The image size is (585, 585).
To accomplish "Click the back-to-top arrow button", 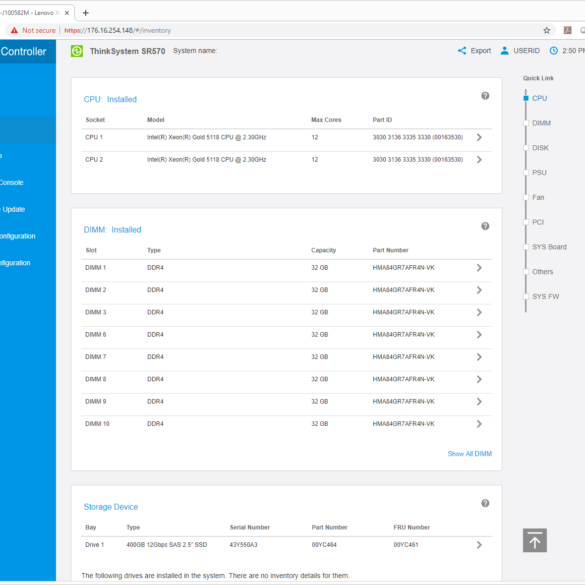I will [x=535, y=540].
